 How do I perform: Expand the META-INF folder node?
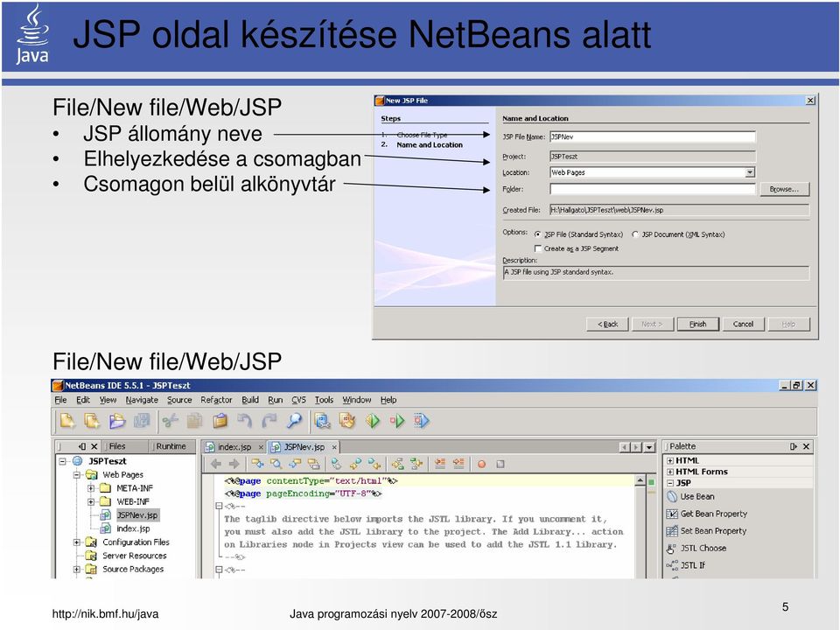point(91,488)
